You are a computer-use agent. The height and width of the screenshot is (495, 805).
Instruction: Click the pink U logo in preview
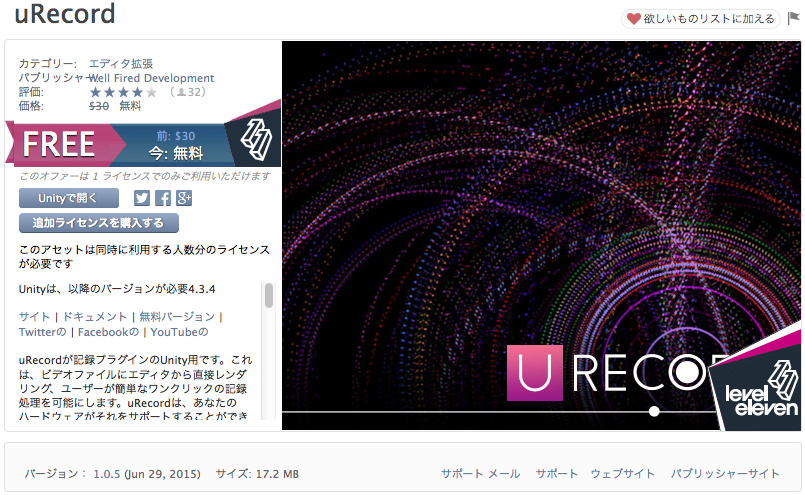pos(535,373)
